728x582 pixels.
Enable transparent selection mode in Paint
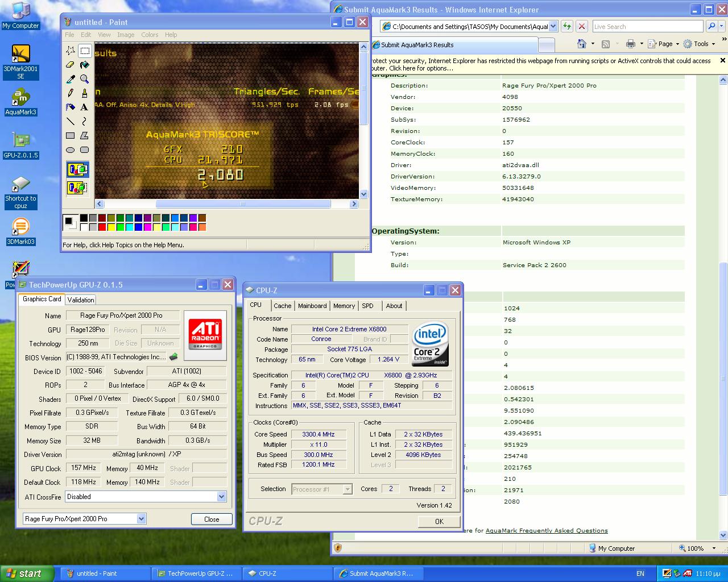(77, 187)
